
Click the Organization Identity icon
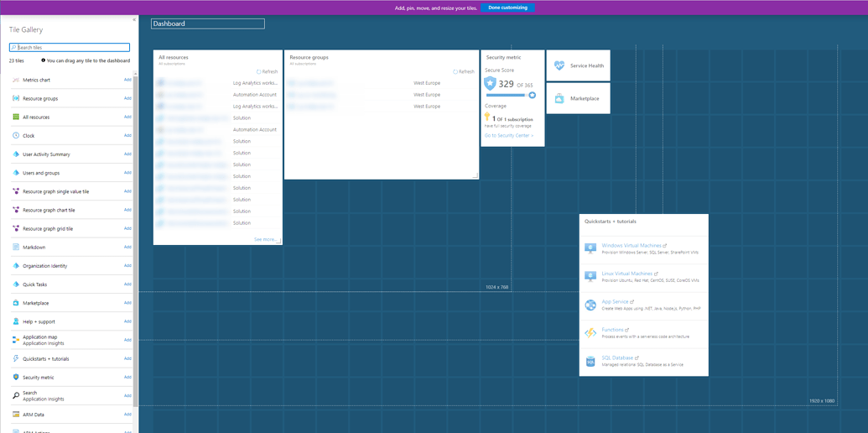[x=15, y=266]
